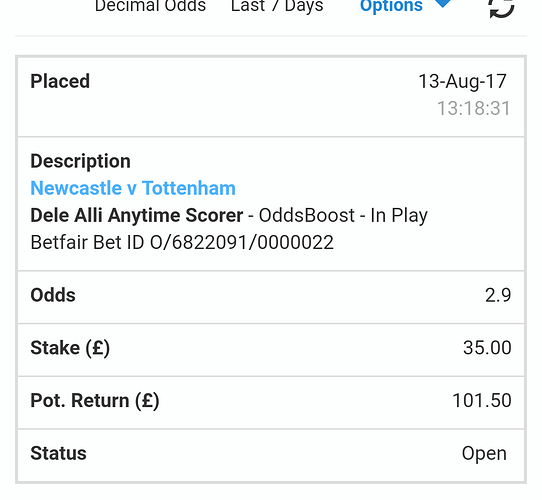Select the Decimal Odds filter
This screenshot has height=500, width=542.
coord(150,6)
